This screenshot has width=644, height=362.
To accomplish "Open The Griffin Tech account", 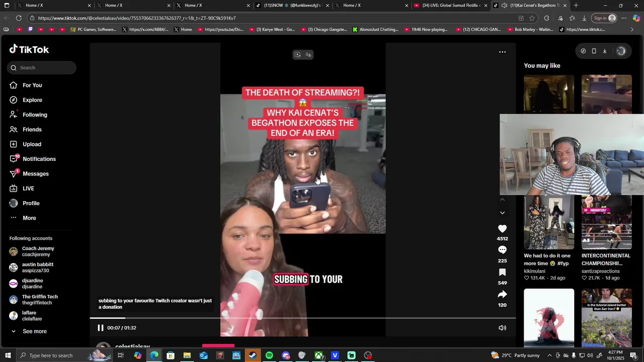I will pos(34,300).
